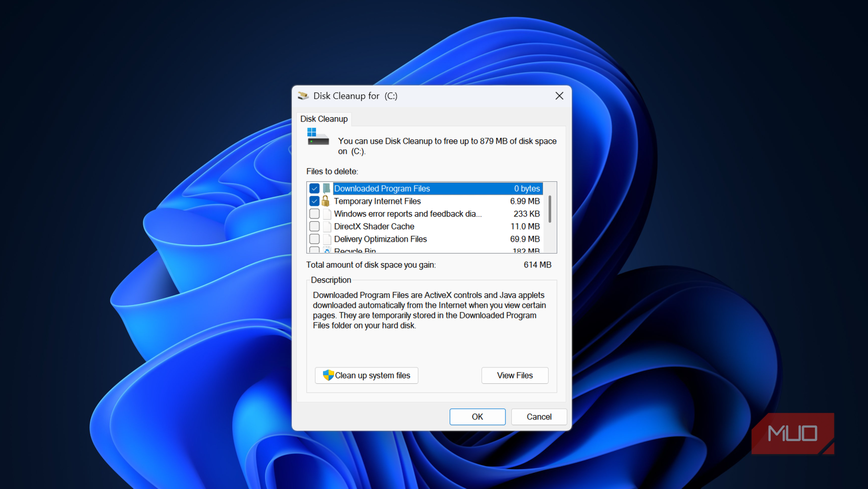The width and height of the screenshot is (868, 489).
Task: Switch to the Disk Cleanup tab
Action: pos(324,119)
